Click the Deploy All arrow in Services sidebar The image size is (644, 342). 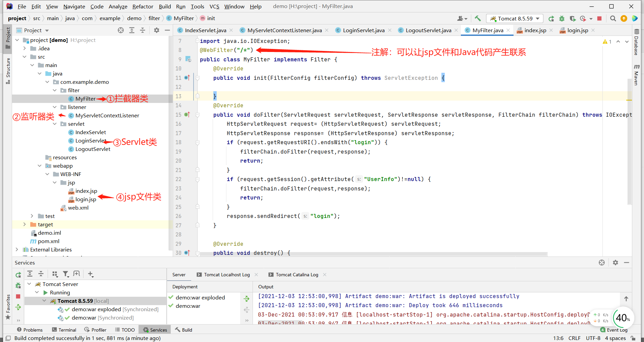18,307
